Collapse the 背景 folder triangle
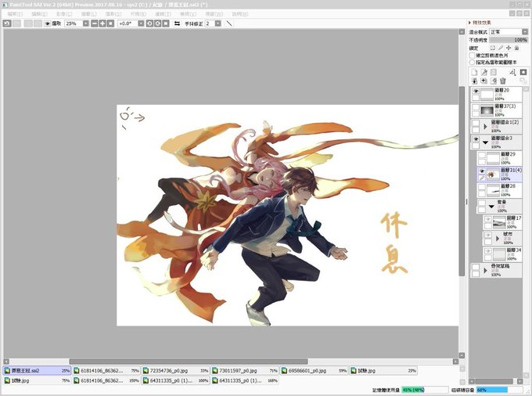The width and height of the screenshot is (532, 396). (491, 207)
